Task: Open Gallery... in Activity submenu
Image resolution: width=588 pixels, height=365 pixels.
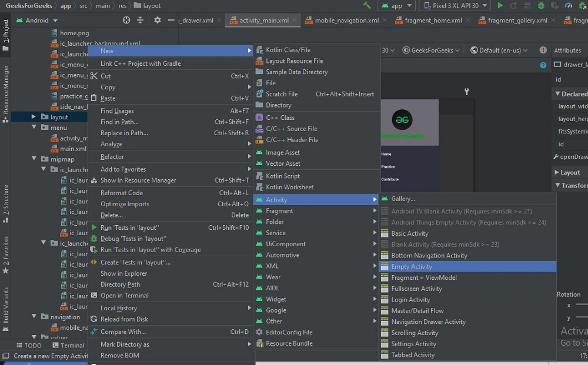Action: [467, 199]
